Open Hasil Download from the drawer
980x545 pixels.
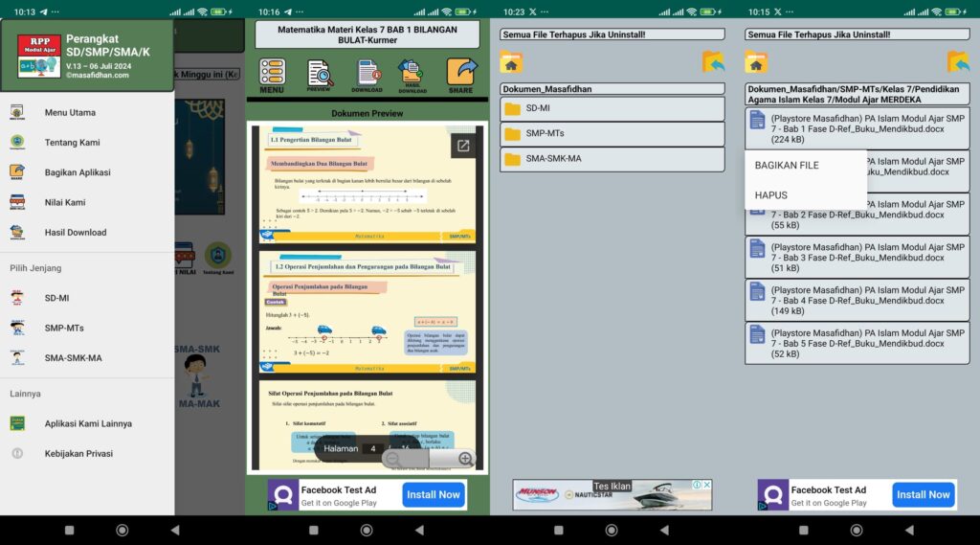click(x=87, y=232)
